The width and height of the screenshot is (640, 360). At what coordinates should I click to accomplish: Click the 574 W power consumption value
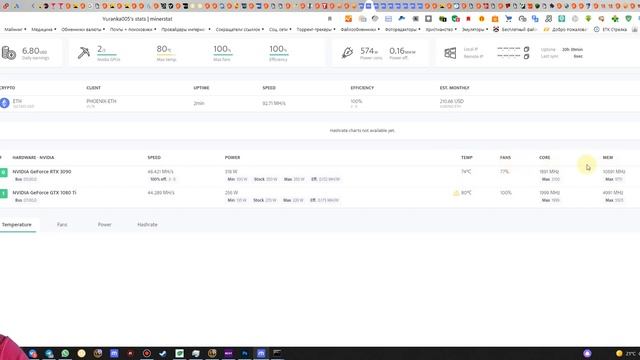[369, 51]
